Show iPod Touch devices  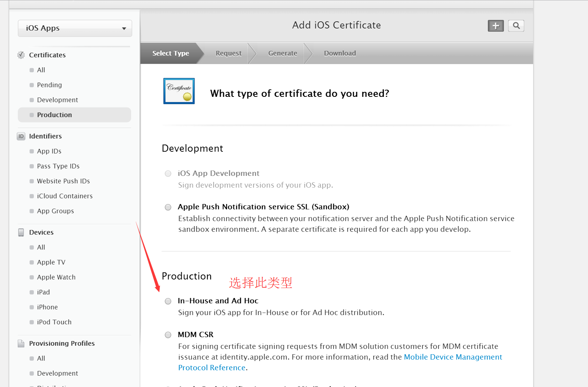[x=54, y=322]
